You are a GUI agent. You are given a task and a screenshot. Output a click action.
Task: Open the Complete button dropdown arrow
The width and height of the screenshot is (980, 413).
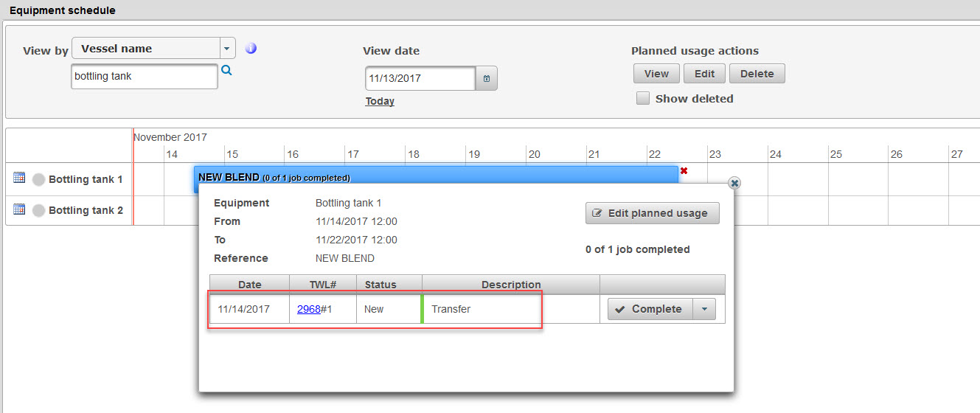704,309
